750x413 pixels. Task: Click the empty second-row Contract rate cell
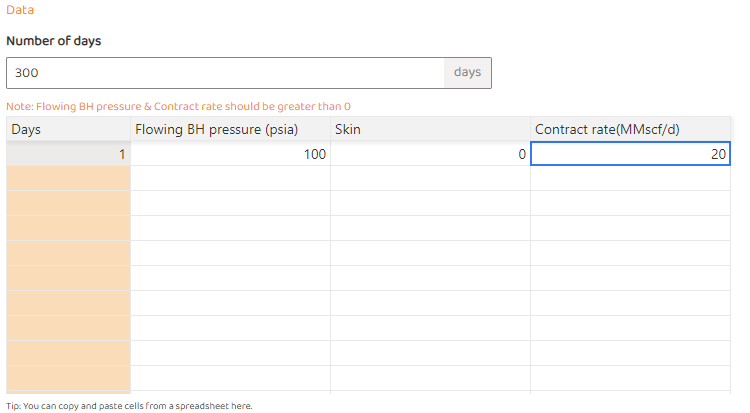(630, 178)
